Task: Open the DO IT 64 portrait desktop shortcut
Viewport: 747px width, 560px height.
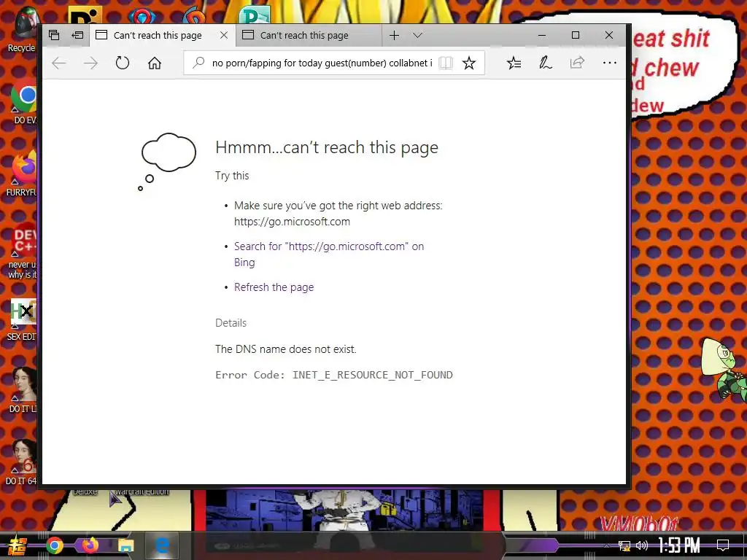Action: [x=23, y=461]
